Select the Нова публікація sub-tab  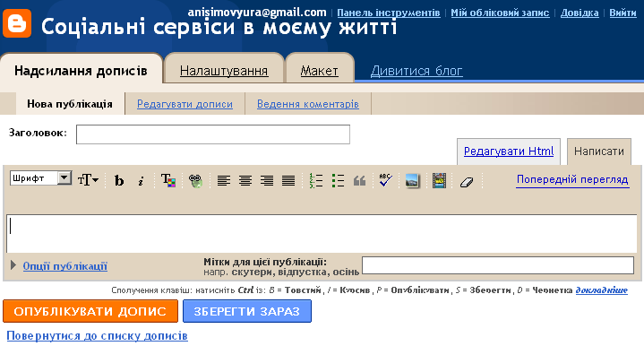[70, 104]
